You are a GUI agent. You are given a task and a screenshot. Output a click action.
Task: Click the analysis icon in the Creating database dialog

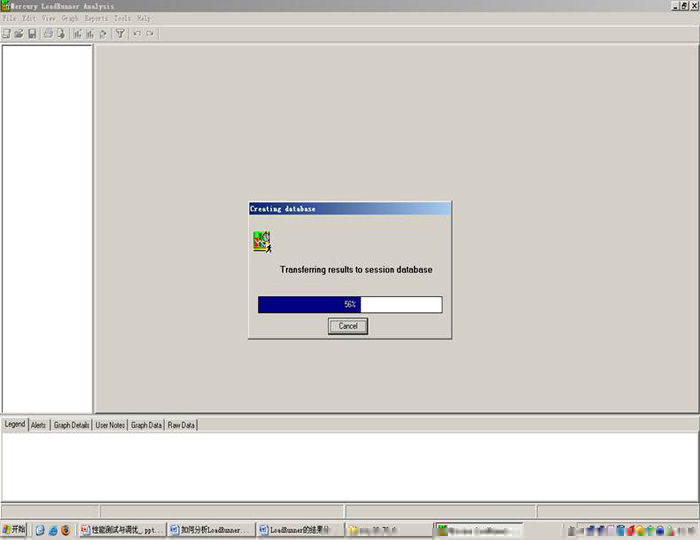coord(262,242)
